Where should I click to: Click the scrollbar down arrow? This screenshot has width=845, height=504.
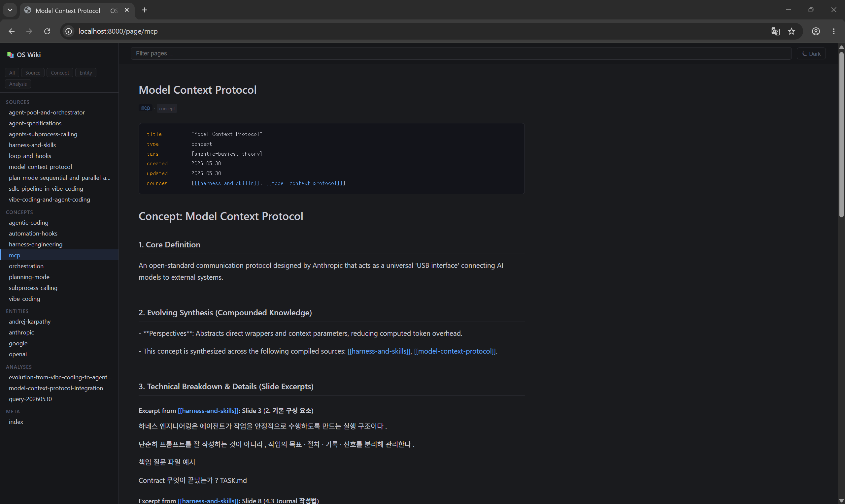(x=841, y=501)
